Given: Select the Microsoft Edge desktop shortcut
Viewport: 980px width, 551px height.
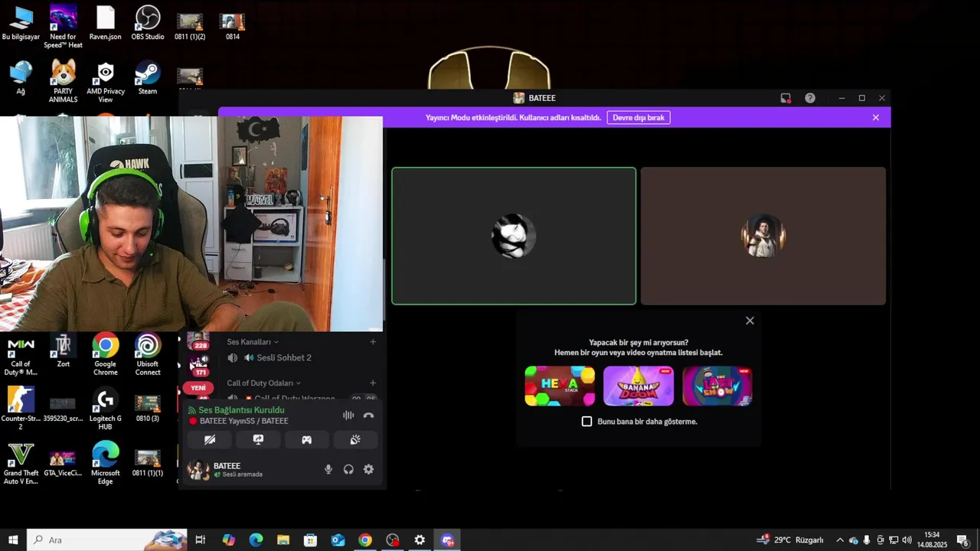Looking at the screenshot, I should (x=106, y=464).
